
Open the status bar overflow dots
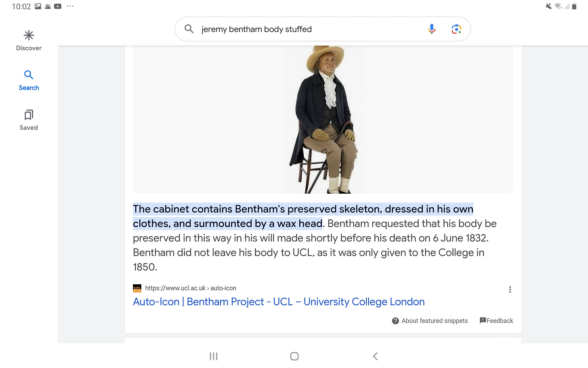pos(70,6)
